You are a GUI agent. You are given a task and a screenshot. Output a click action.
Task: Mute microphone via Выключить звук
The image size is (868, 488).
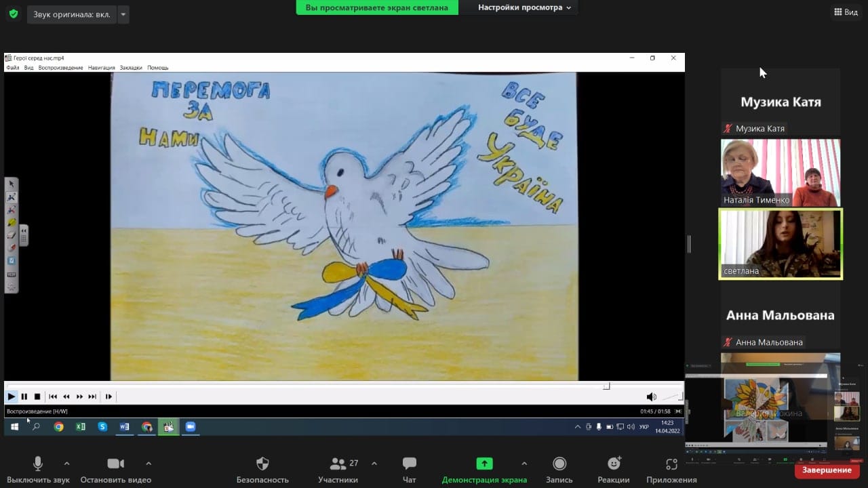pos(38,469)
